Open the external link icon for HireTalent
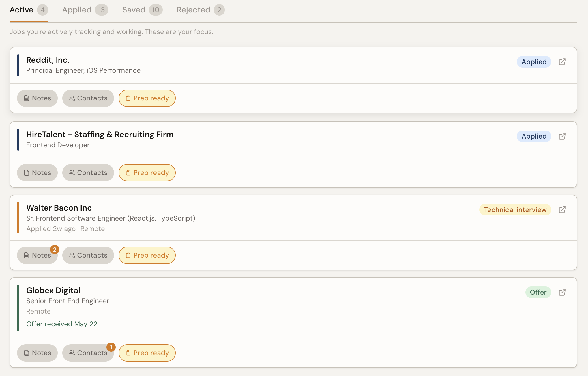Screen dimensions: 588x376 (x=562, y=136)
